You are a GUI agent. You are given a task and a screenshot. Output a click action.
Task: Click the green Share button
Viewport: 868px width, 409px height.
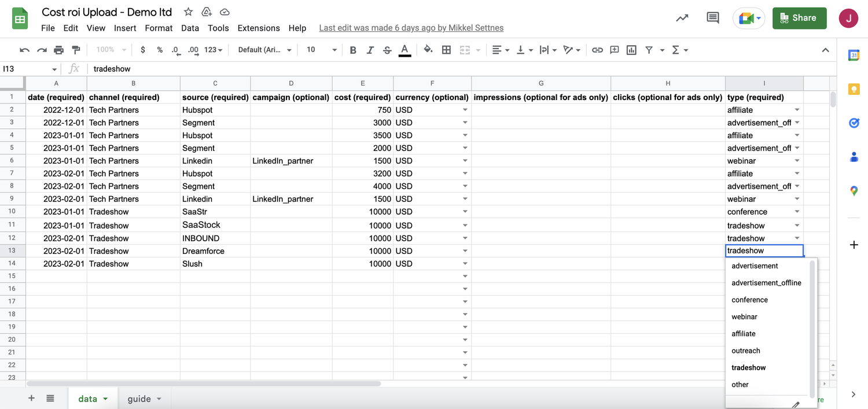(x=799, y=18)
